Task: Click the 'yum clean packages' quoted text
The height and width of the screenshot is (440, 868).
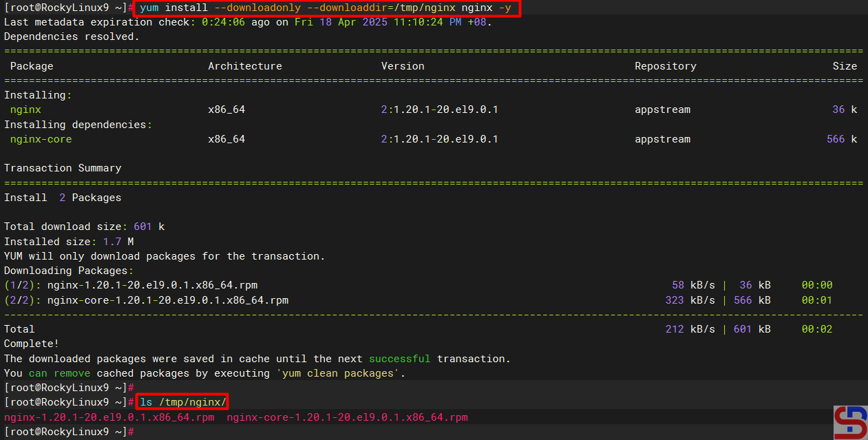Action: (343, 373)
